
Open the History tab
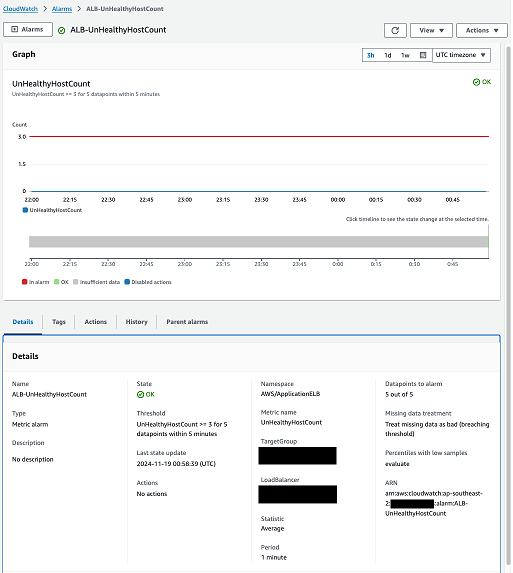[136, 322]
